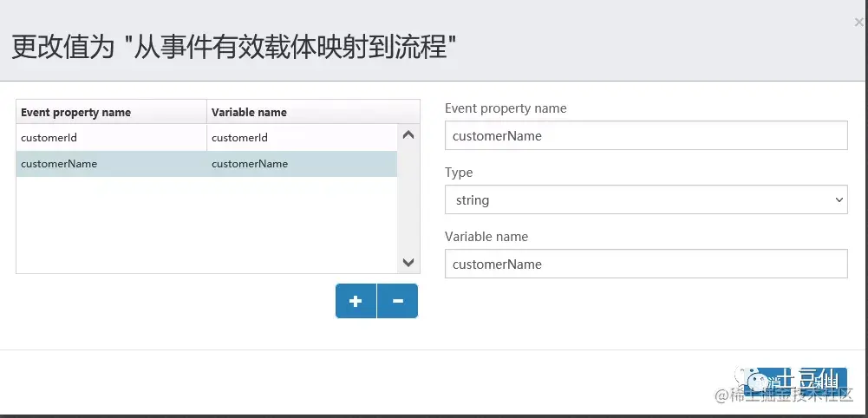This screenshot has width=868, height=418.
Task: Click the minus button to remove mapping
Action: (397, 301)
